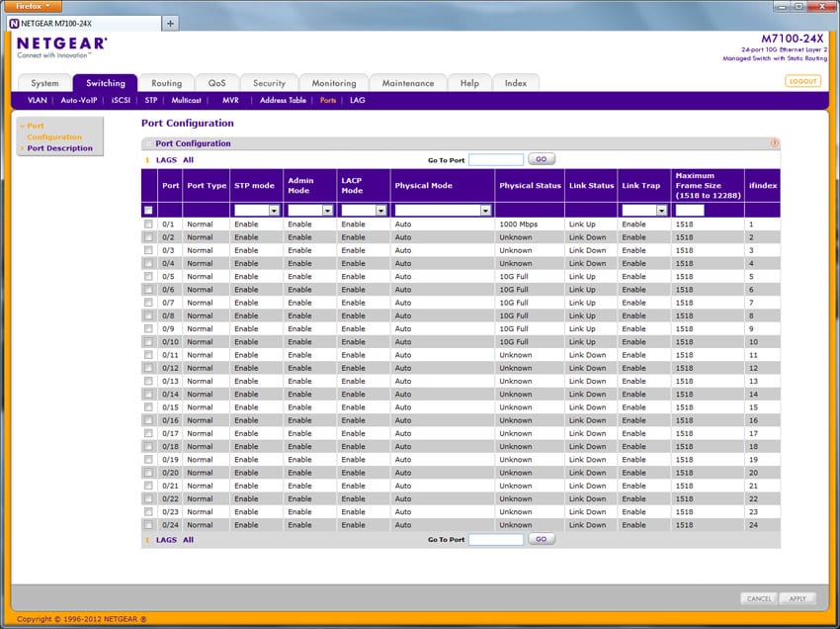Screen dimensions: 840x629
Task: Open the LACP Mode dropdown
Action: click(364, 211)
